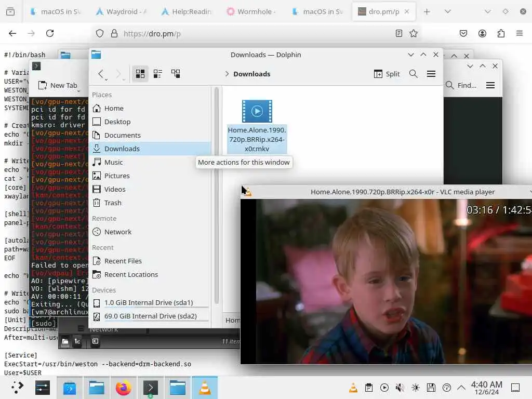Select Desktop in Dolphin Places panel
This screenshot has height=399, width=532.
tap(150, 122)
